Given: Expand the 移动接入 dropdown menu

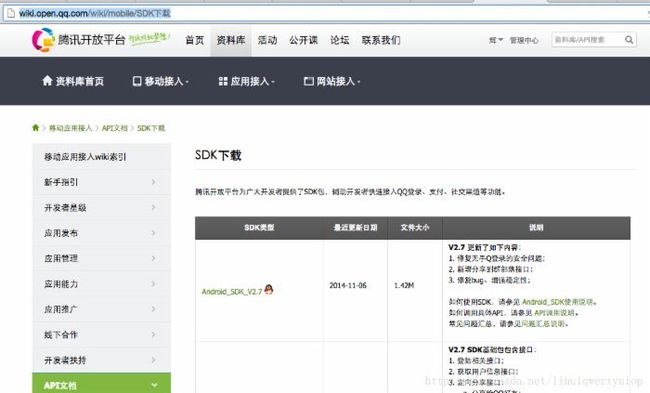Looking at the screenshot, I should point(160,81).
